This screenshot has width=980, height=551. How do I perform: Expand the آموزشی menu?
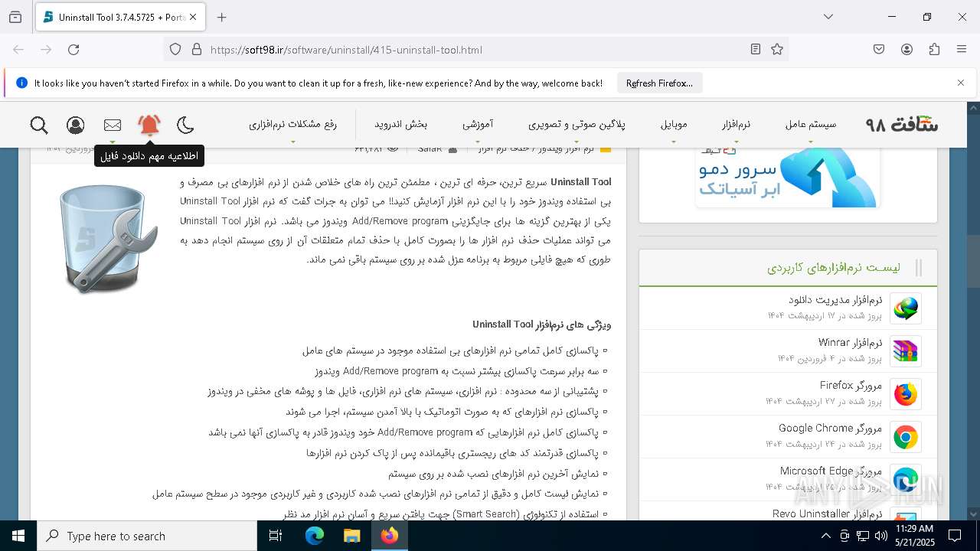477,124
